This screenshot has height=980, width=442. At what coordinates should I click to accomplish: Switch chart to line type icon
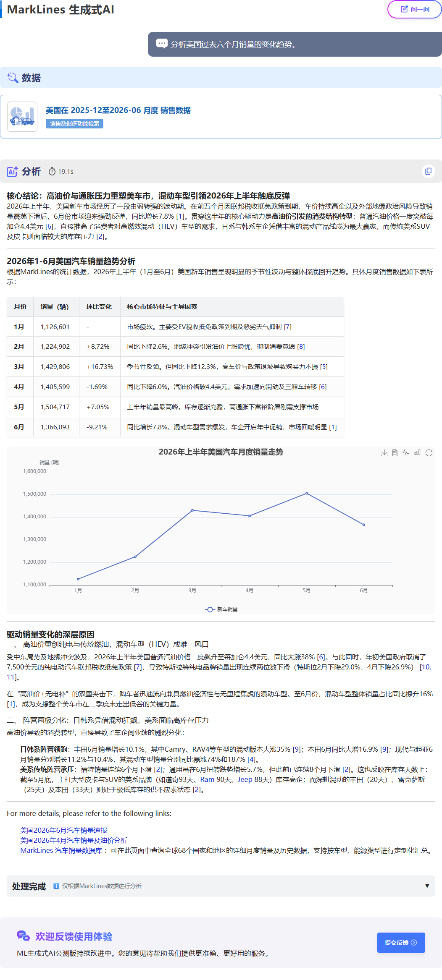click(406, 453)
